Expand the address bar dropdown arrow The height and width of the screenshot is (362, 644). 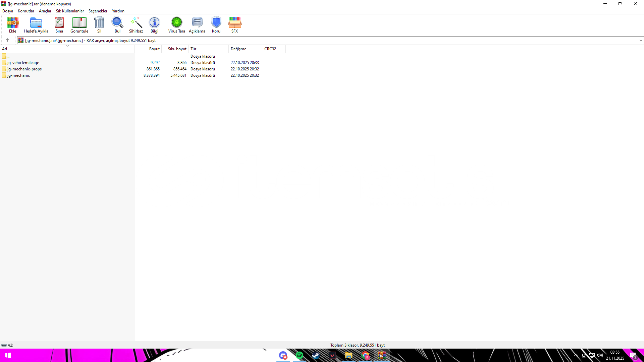641,41
